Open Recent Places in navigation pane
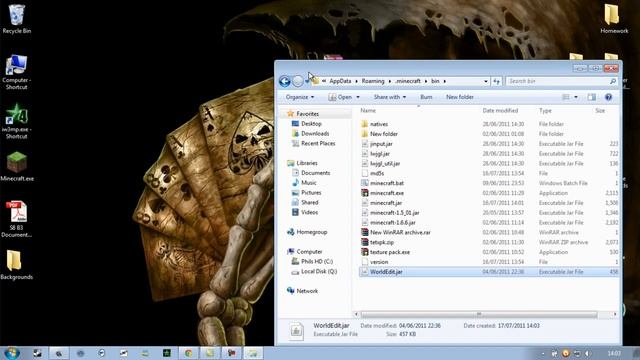Screen dimensions: 640x360 [318, 143]
